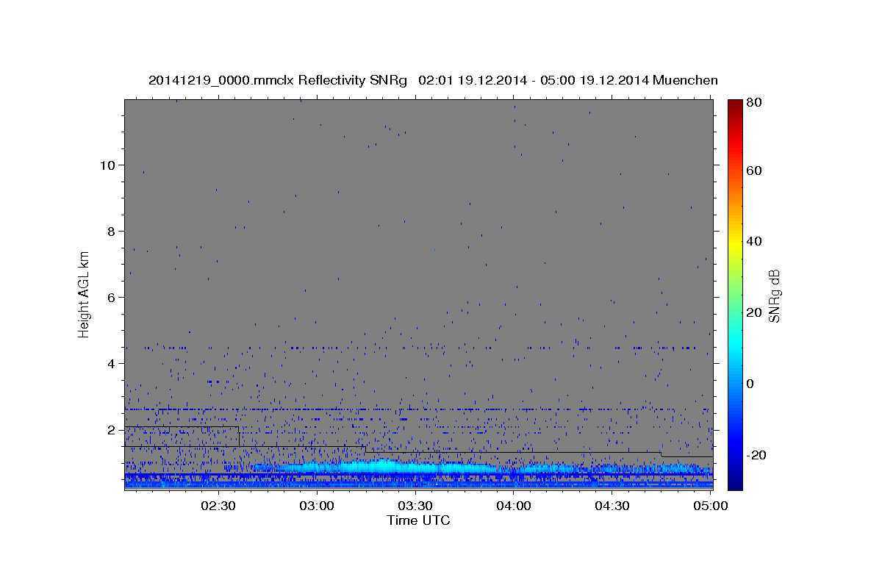Click the 03:30 time tick label
Image resolution: width=882 pixels, height=588 pixels.
pos(415,506)
